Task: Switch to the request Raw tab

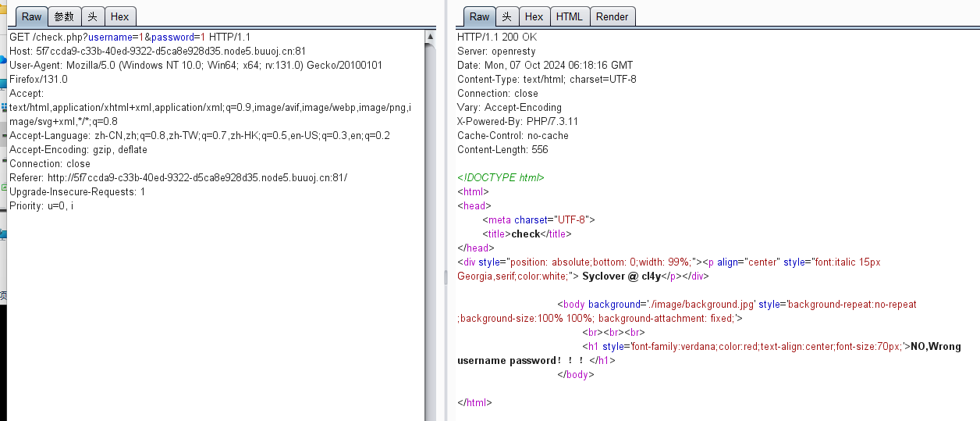Action: (x=31, y=16)
